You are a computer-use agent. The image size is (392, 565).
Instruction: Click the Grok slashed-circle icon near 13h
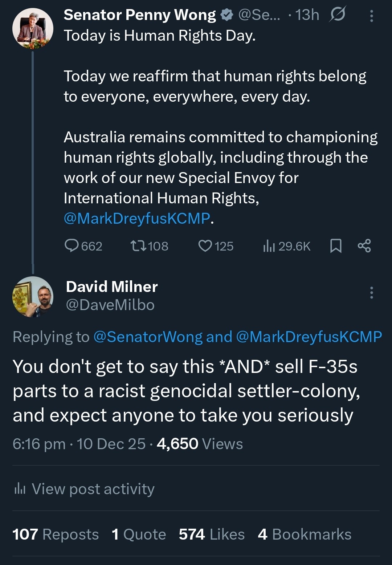pyautogui.click(x=338, y=15)
